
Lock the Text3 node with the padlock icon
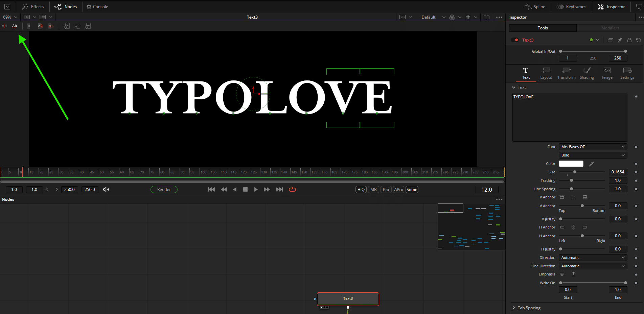[x=629, y=40]
